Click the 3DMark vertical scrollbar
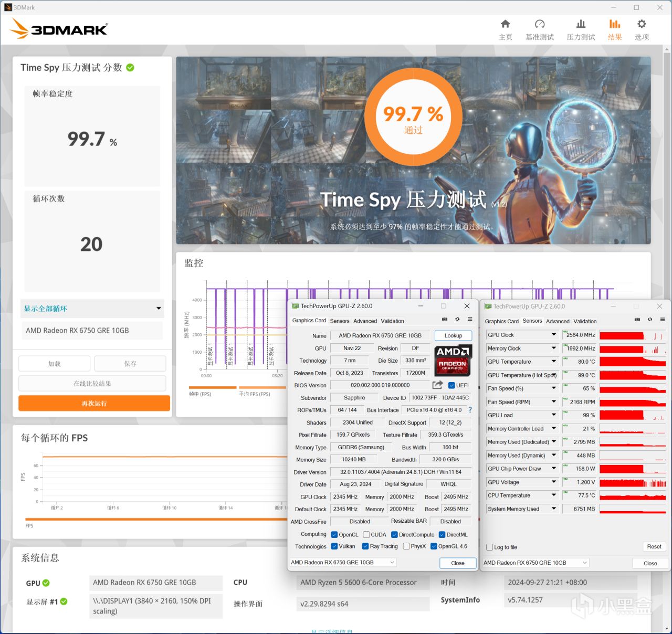The height and width of the screenshot is (634, 672). click(667, 339)
